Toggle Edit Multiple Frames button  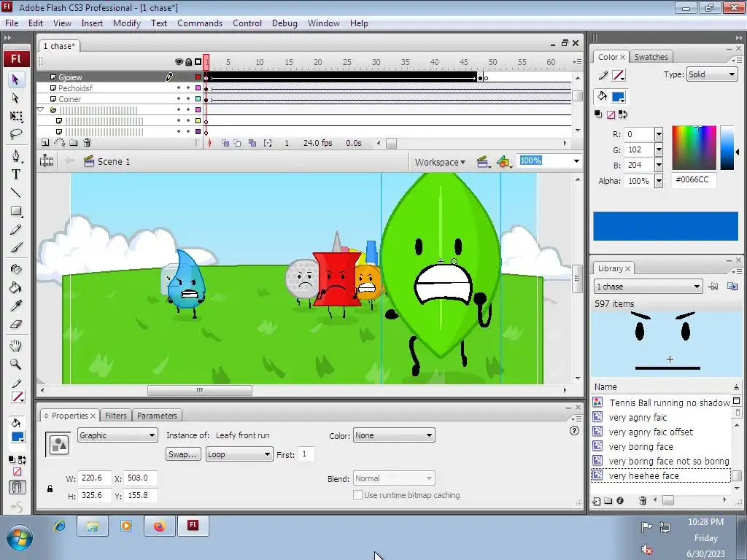[252, 144]
